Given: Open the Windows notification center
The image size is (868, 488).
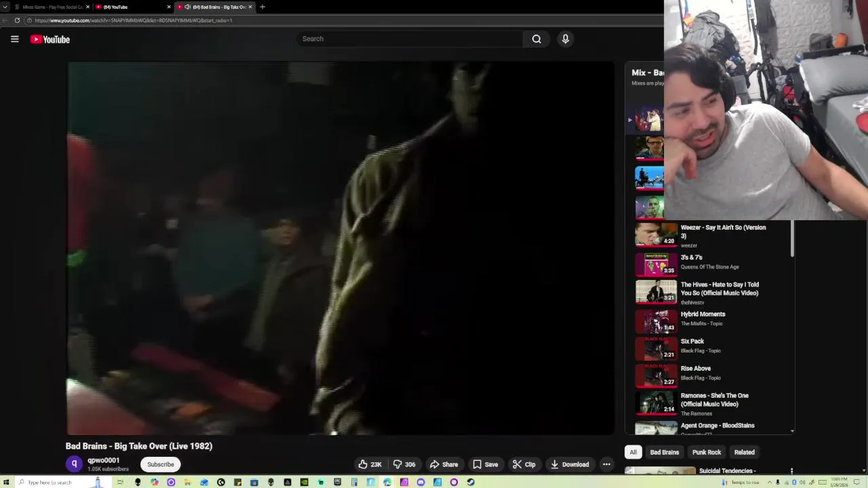Looking at the screenshot, I should (x=856, y=482).
